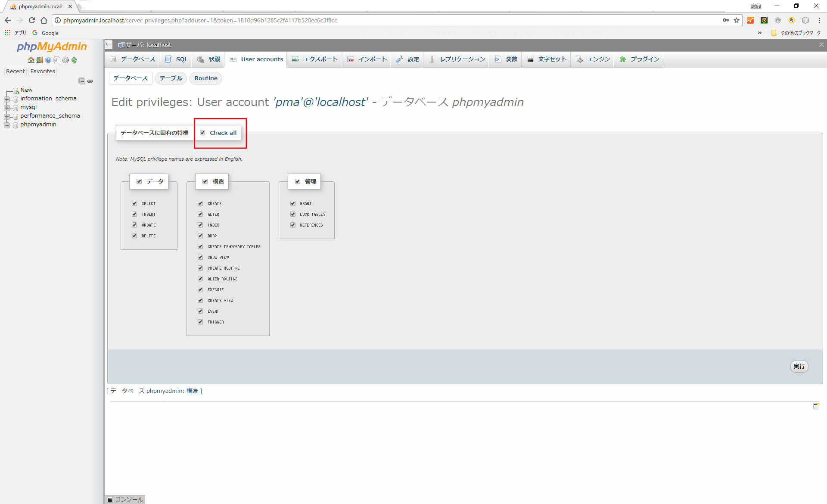
Task: Collapse the phpmyadmin database node
Action: 7,125
